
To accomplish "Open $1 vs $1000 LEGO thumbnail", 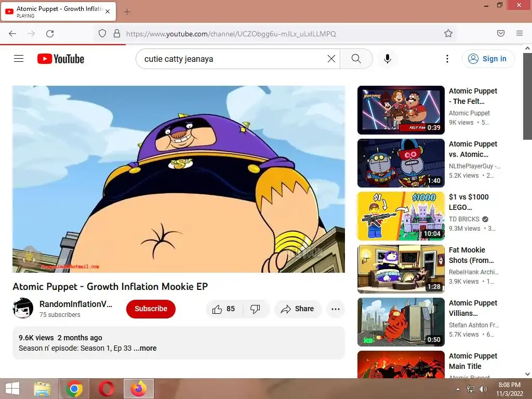I will point(401,216).
